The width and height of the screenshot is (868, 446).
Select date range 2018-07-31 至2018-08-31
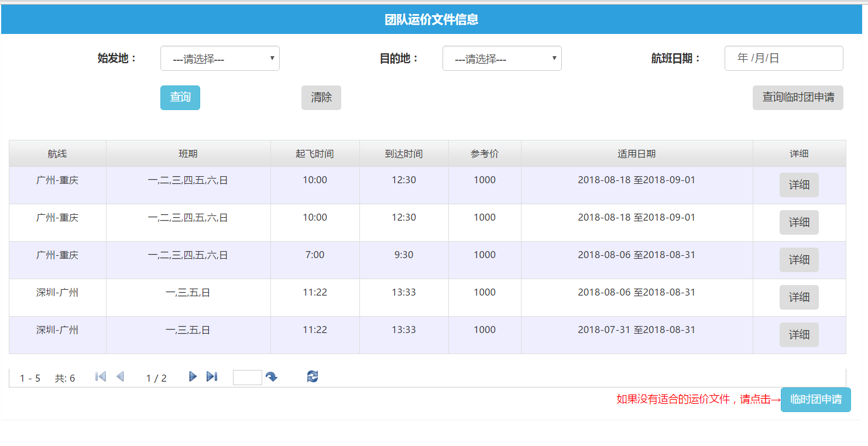tap(637, 330)
